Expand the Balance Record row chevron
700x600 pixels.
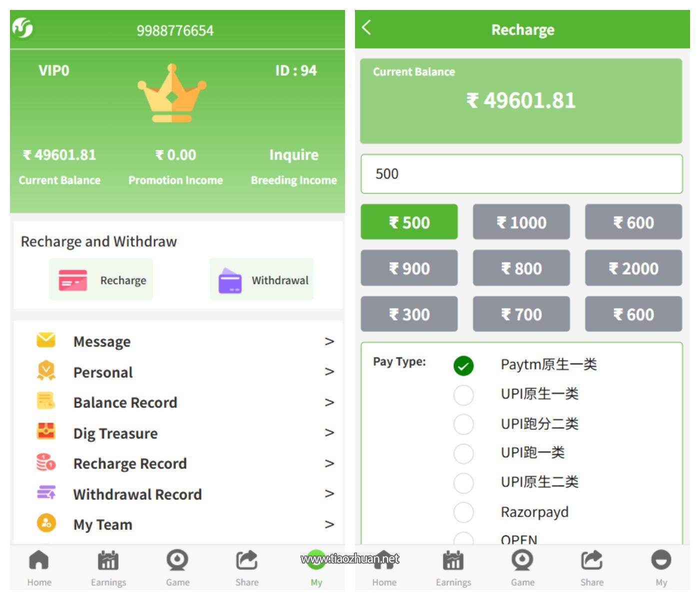click(x=329, y=402)
